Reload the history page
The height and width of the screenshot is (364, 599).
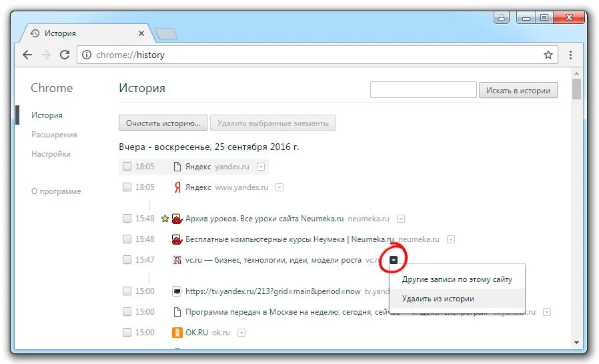coord(65,55)
